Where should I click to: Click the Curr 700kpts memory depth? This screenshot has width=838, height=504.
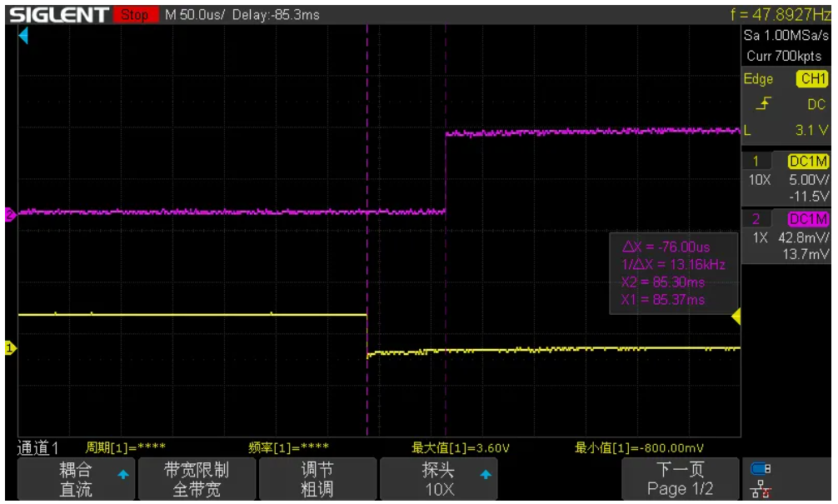[x=784, y=56]
